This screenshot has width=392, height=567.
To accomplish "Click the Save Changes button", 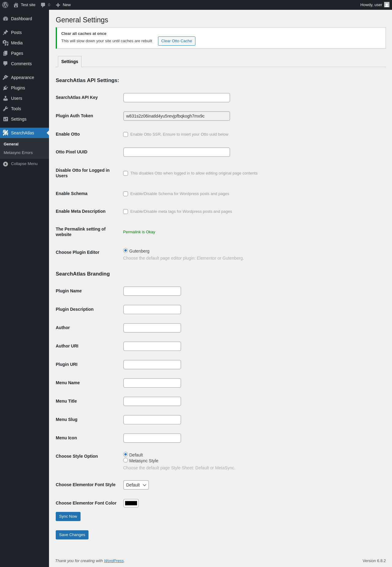I will 72,535.
